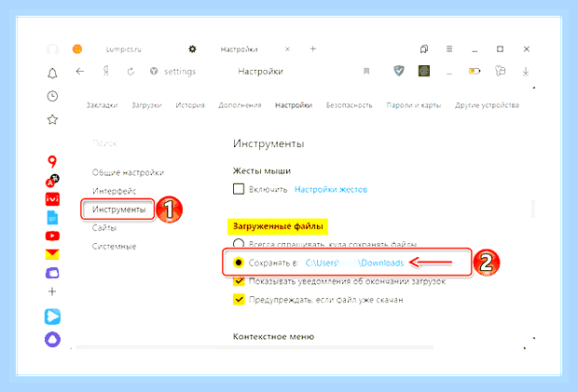This screenshot has height=392, width=578.
Task: Launch Alice assistant purple circle icon
Action: click(x=52, y=339)
